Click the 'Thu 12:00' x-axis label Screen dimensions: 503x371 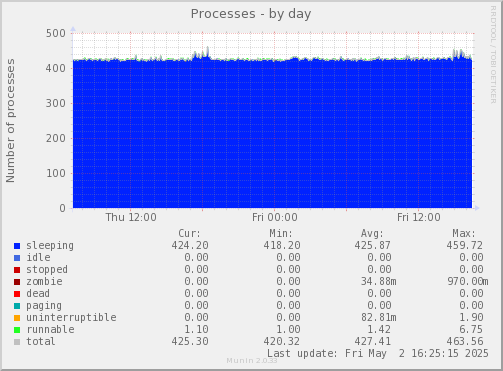click(x=131, y=217)
